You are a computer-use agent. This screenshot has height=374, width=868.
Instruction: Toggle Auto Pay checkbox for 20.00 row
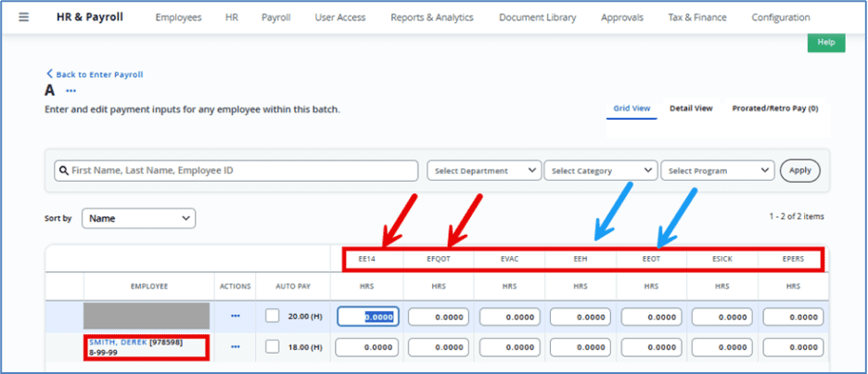click(273, 316)
